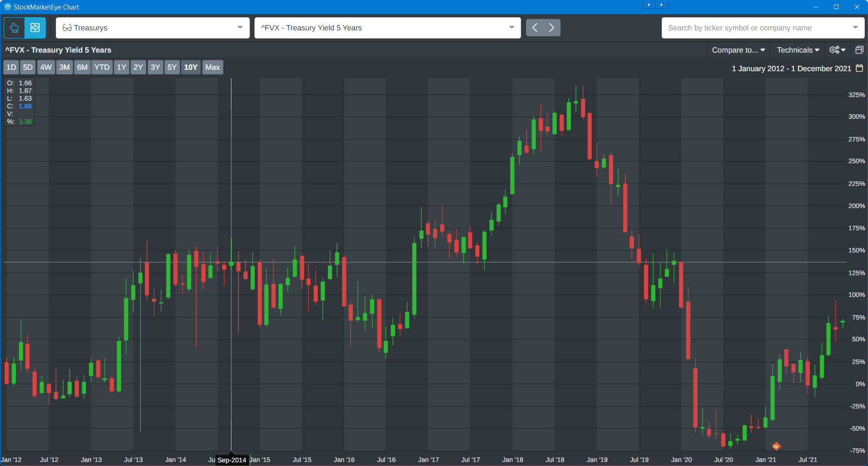Switch chart range to 4W
This screenshot has width=868, height=466.
[x=46, y=67]
